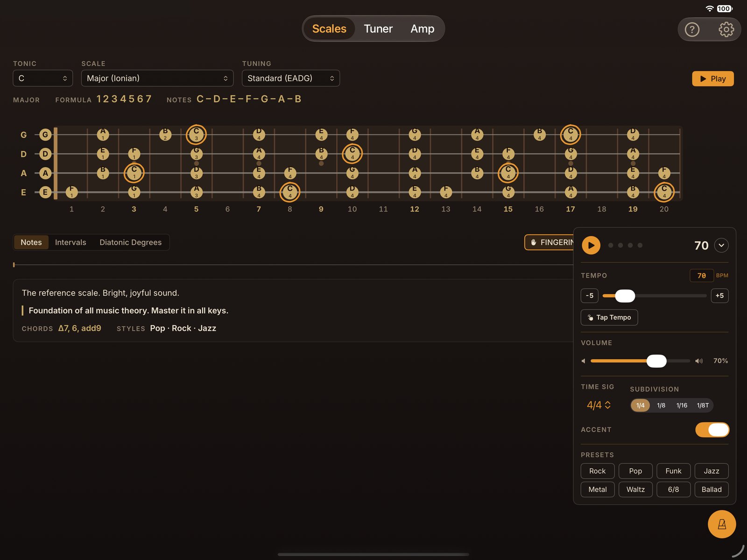Tap the open D string marker
This screenshot has height=560, width=747.
tap(45, 154)
